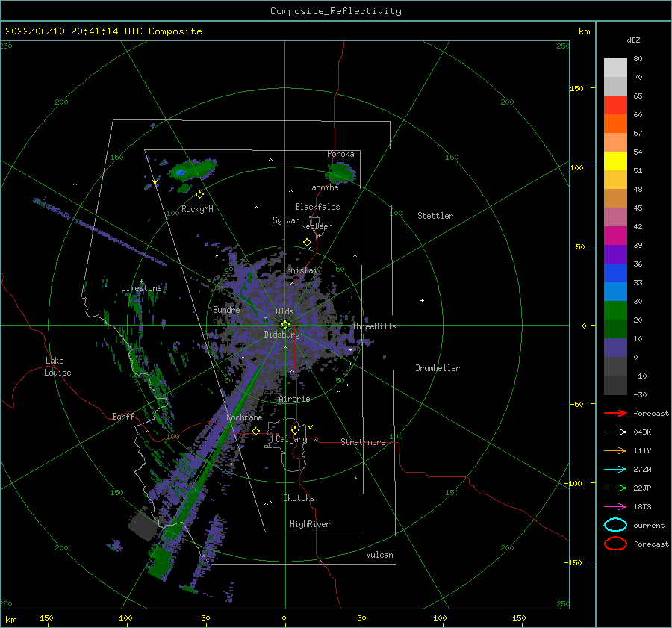Click the Lake Louise label

tap(57, 367)
